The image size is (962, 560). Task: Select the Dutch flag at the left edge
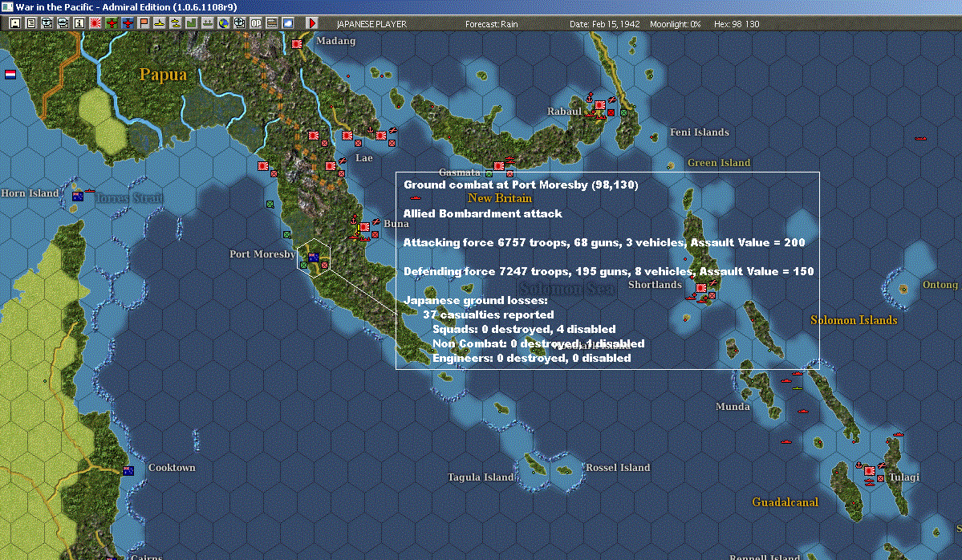pyautogui.click(x=10, y=75)
